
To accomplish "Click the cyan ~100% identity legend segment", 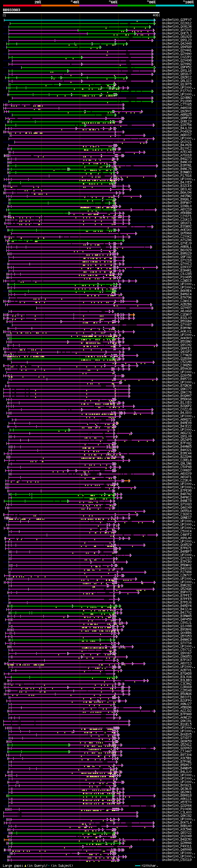I will point(175,6).
